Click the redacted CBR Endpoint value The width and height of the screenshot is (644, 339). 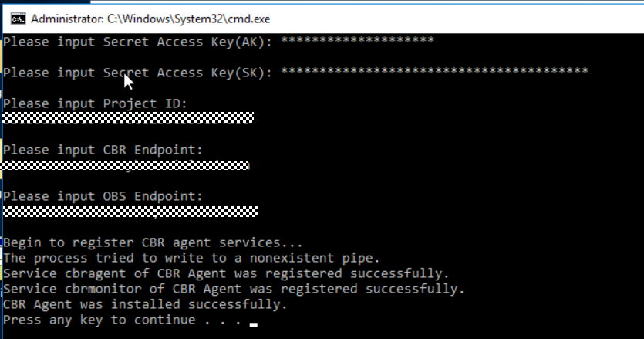click(x=125, y=165)
